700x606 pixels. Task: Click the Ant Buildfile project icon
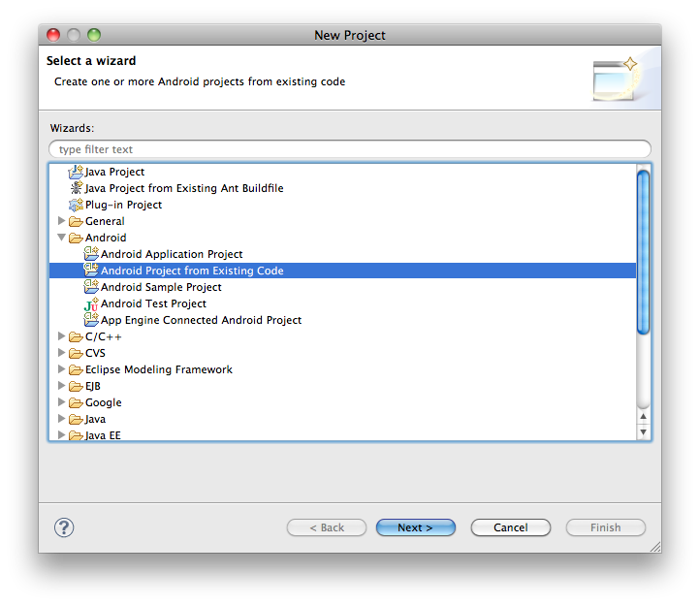point(77,188)
